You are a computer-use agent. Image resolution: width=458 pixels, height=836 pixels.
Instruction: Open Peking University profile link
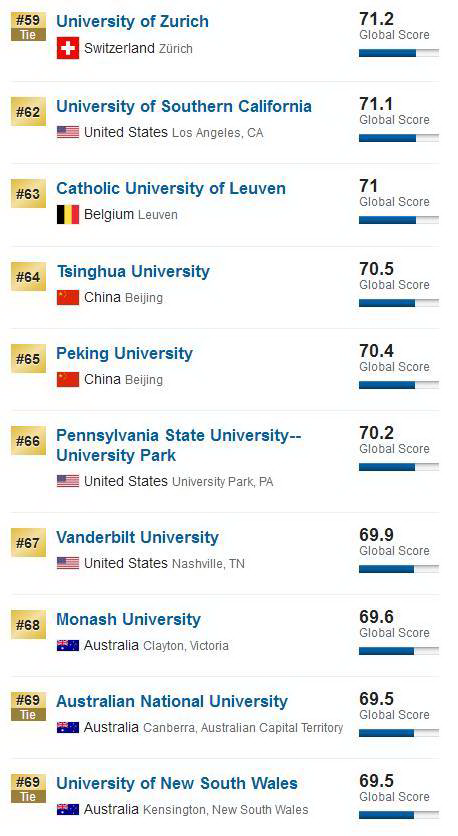pos(124,353)
